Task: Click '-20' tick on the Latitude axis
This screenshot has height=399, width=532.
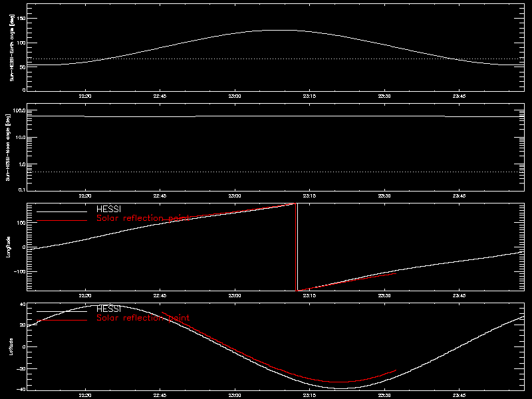Action: pyautogui.click(x=21, y=369)
